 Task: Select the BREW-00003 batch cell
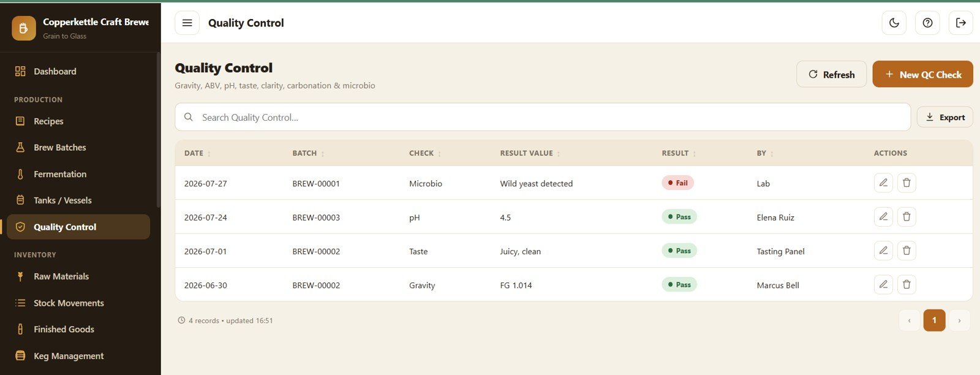coord(316,218)
